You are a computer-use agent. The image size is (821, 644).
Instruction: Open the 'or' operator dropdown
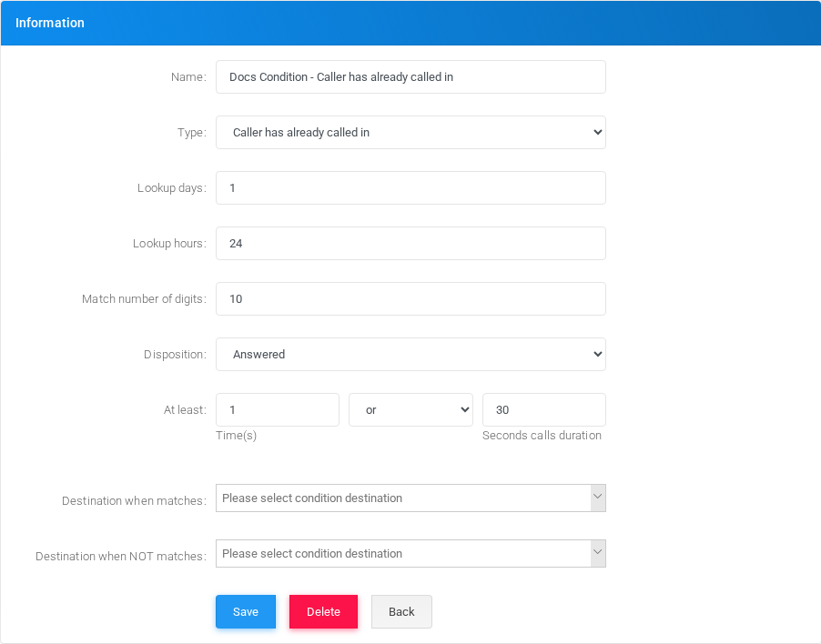(x=410, y=409)
